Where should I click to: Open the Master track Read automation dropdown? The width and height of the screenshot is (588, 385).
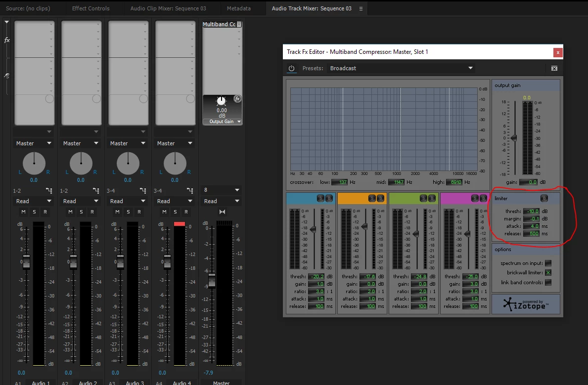click(222, 201)
